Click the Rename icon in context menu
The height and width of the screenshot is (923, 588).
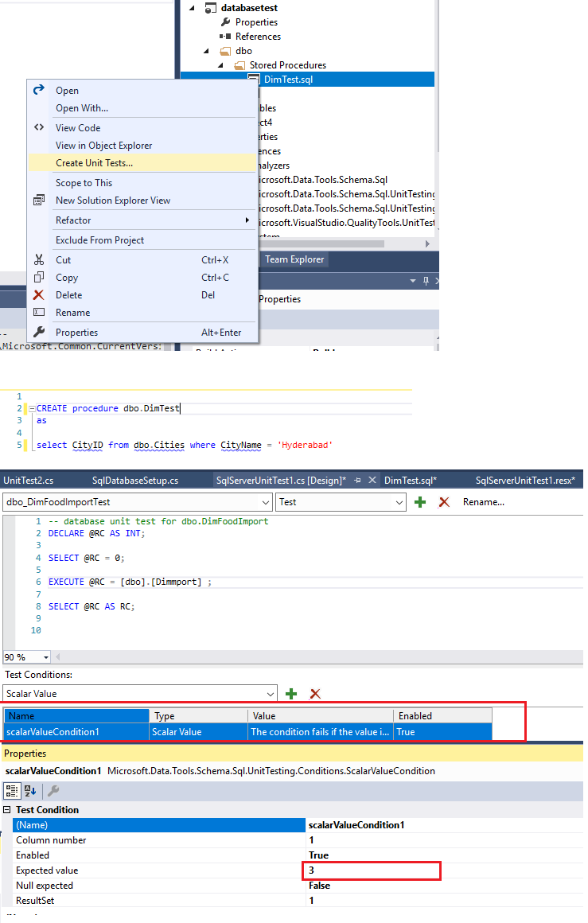click(x=39, y=312)
